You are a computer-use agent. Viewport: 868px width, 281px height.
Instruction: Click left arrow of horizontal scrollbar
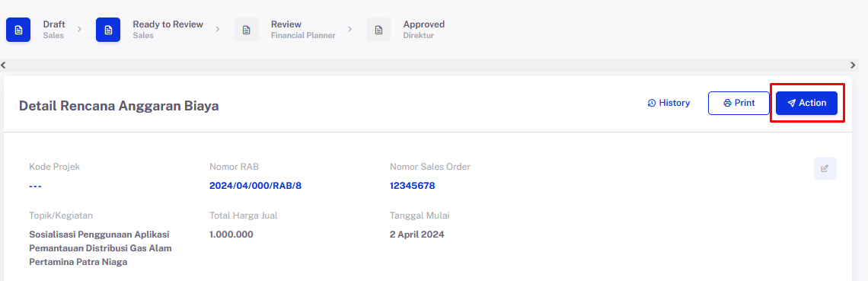(x=4, y=65)
